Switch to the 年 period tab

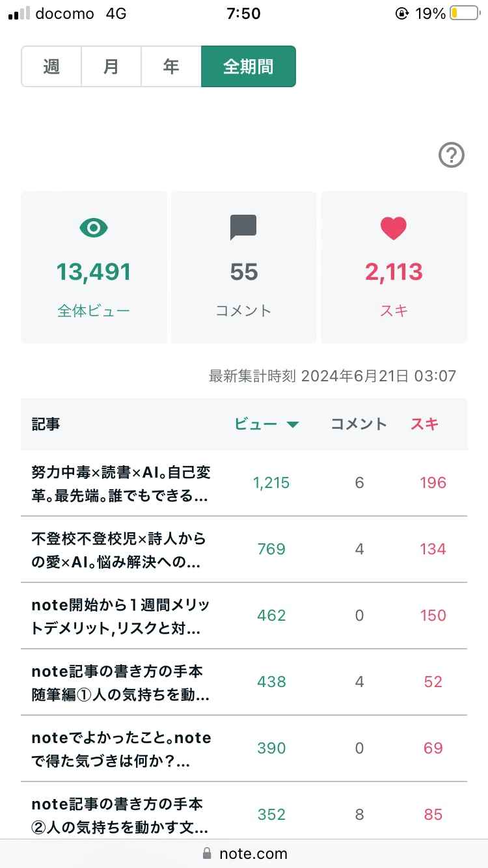pyautogui.click(x=171, y=66)
